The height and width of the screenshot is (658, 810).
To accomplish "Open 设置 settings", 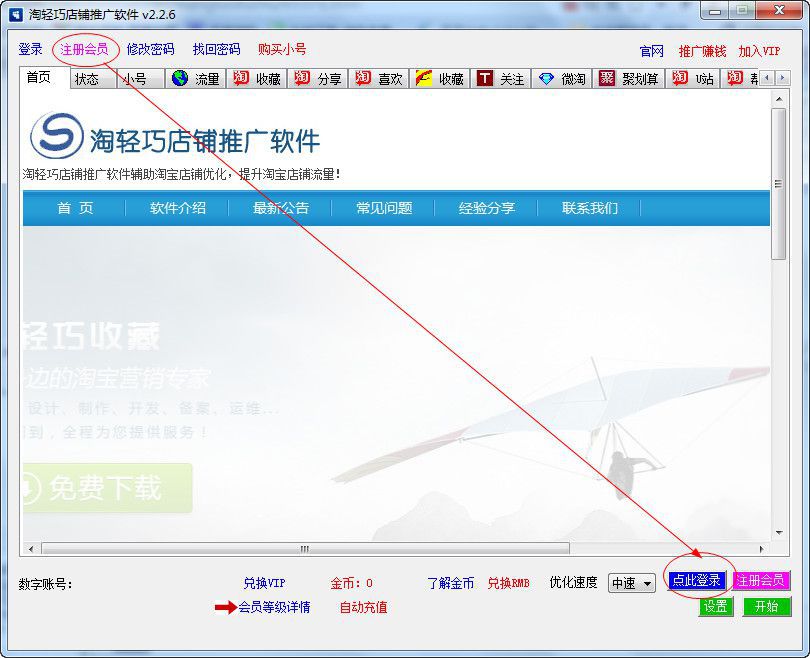I will click(x=715, y=607).
